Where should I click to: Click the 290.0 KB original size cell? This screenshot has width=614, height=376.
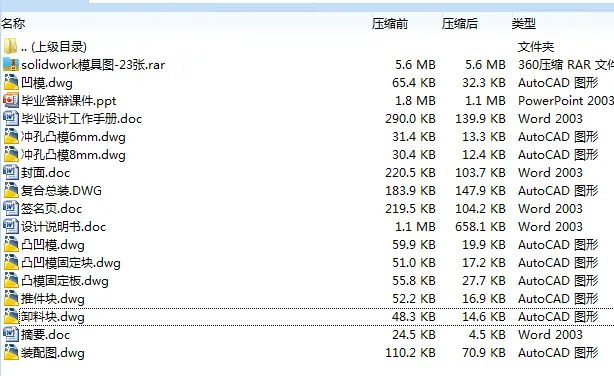(x=410, y=119)
